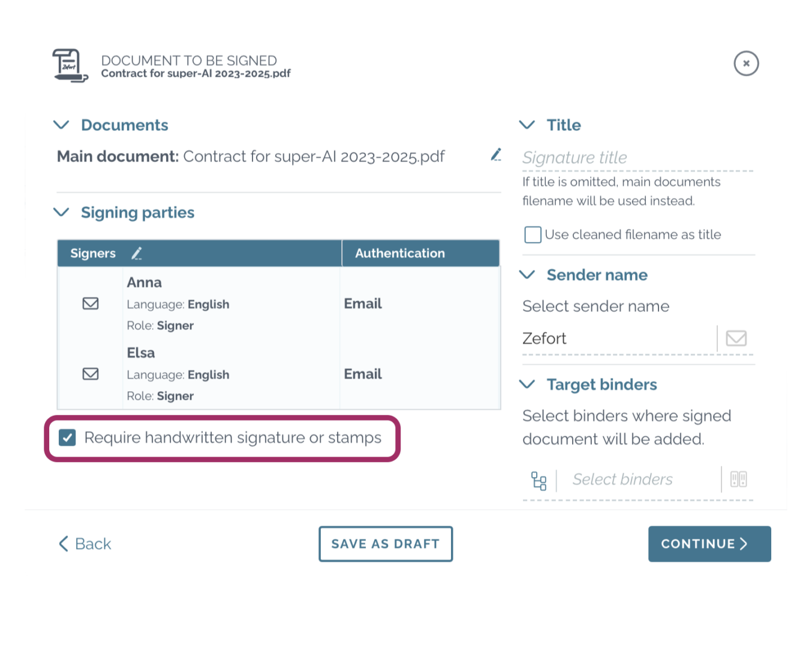
Task: Click the envelope icon beside Zefort sender
Action: click(x=736, y=338)
